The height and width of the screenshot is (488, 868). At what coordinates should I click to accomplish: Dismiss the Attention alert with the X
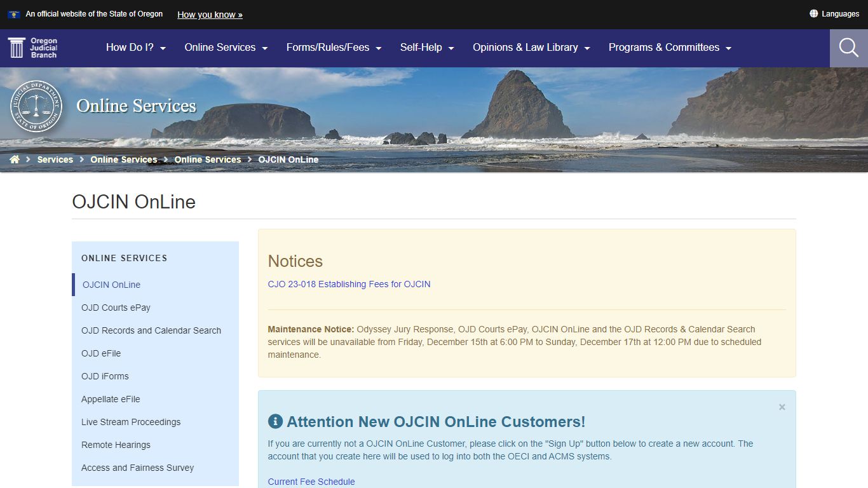782,407
